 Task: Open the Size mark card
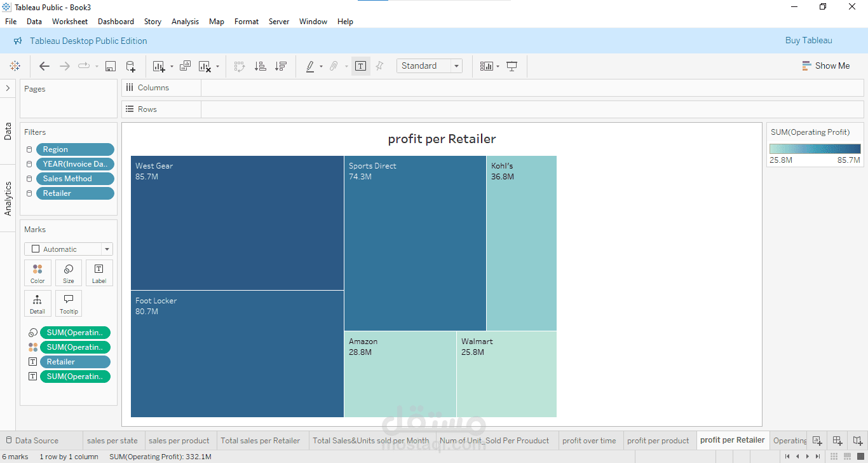click(69, 273)
